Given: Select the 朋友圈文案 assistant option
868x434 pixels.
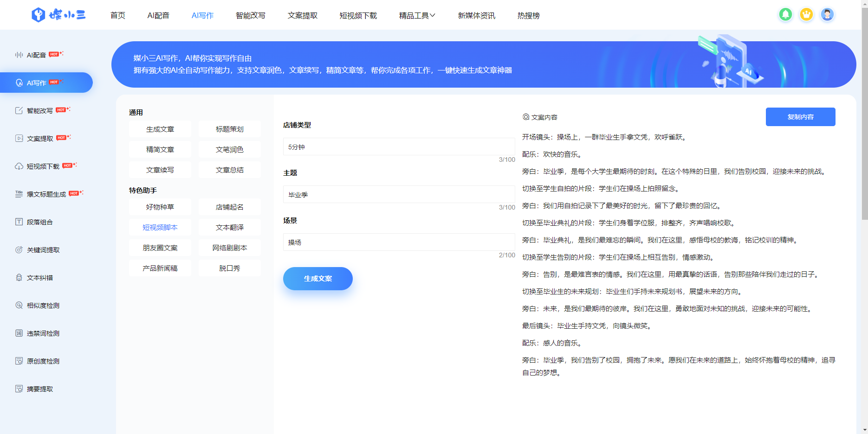Looking at the screenshot, I should (x=160, y=248).
